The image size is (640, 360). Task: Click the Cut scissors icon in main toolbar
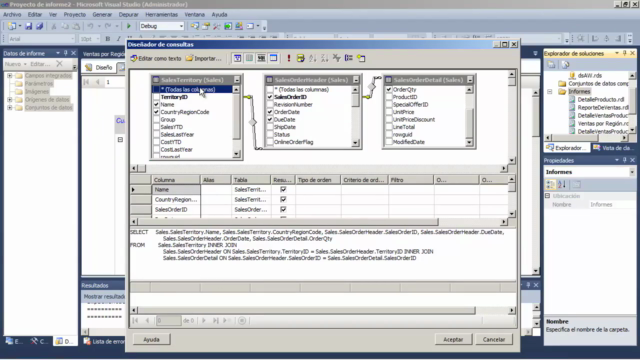coord(53,26)
